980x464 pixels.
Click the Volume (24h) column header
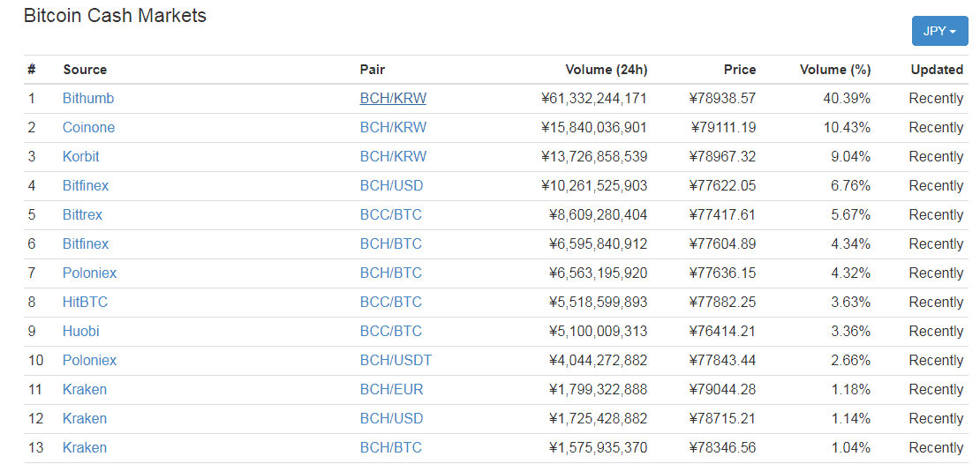coord(607,70)
